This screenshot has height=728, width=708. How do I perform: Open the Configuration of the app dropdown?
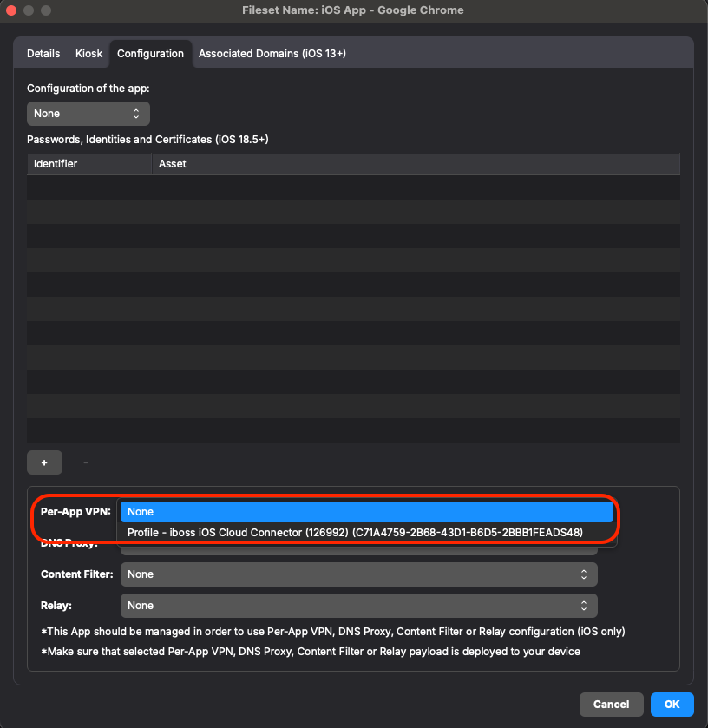click(x=88, y=114)
